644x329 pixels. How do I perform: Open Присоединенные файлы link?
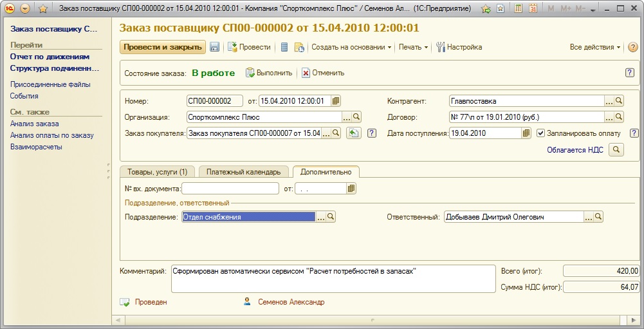click(x=50, y=84)
